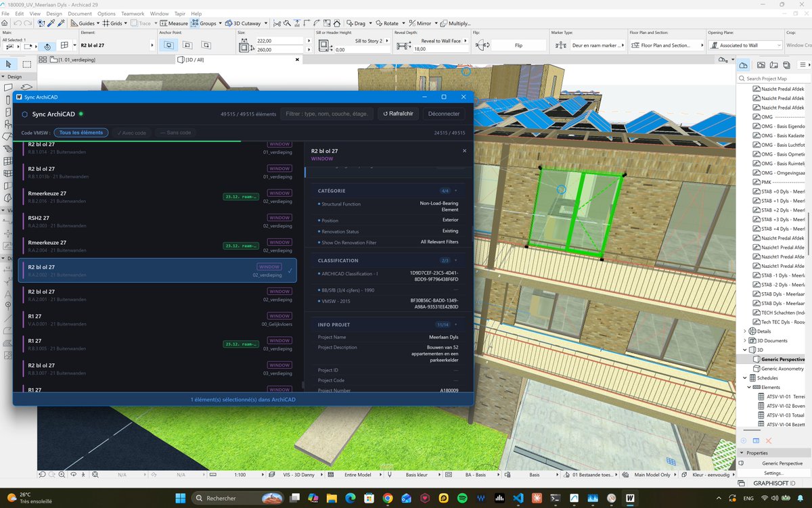Activate the Pick Up Parameters eyedropper tool
Viewport: 812px width, 508px height.
pyautogui.click(x=51, y=23)
